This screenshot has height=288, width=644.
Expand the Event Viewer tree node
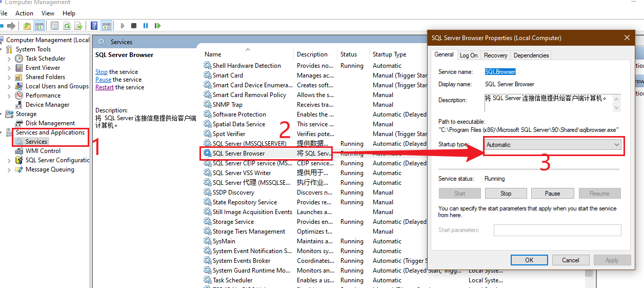9,68
